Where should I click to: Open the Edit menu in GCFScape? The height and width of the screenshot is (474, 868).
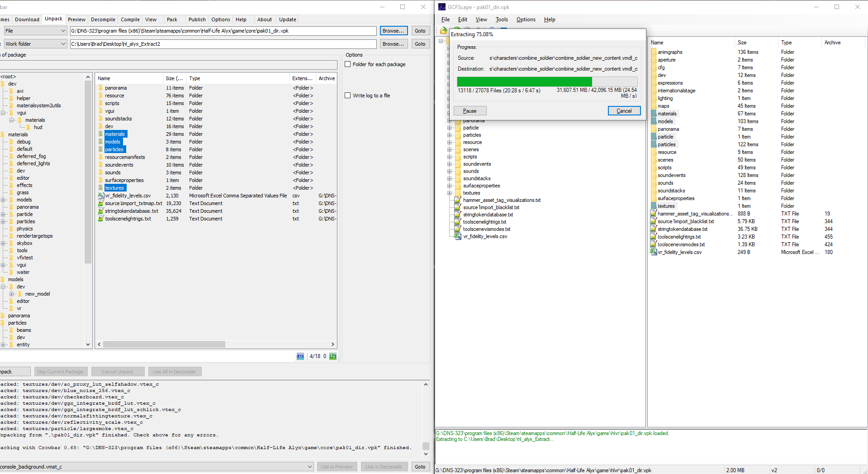coord(462,19)
